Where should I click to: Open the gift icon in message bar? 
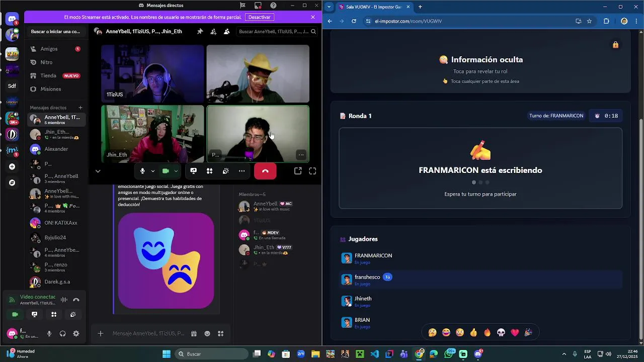point(194,333)
